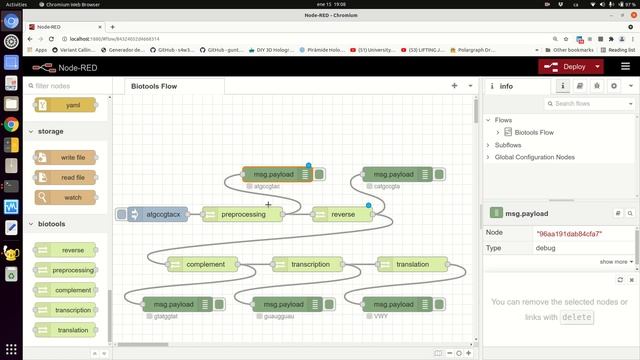Click show more in node info

pyautogui.click(x=616, y=262)
